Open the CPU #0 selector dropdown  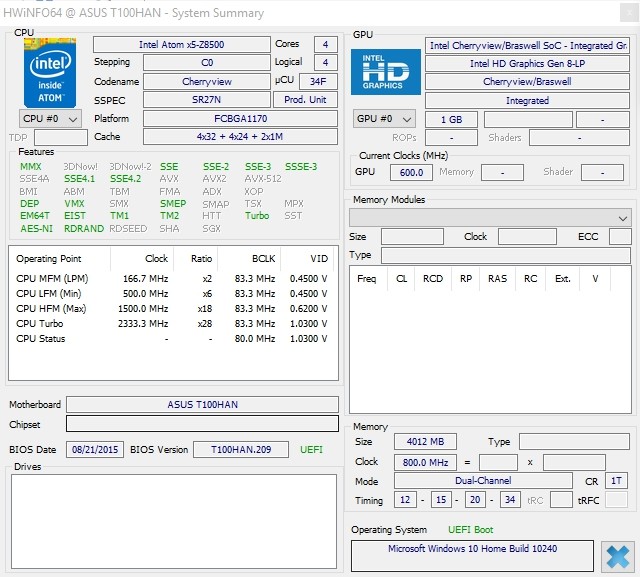click(x=50, y=119)
